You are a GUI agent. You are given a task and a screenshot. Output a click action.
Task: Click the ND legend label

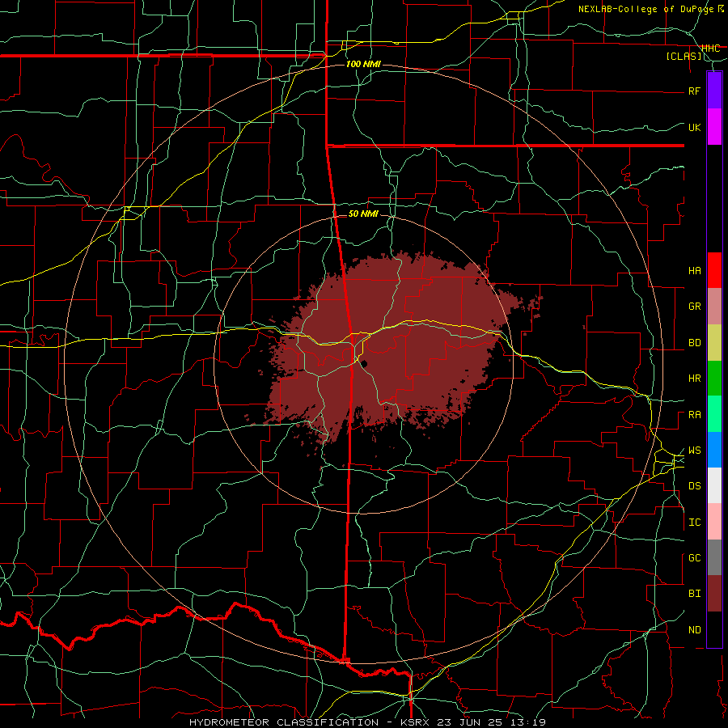(694, 630)
